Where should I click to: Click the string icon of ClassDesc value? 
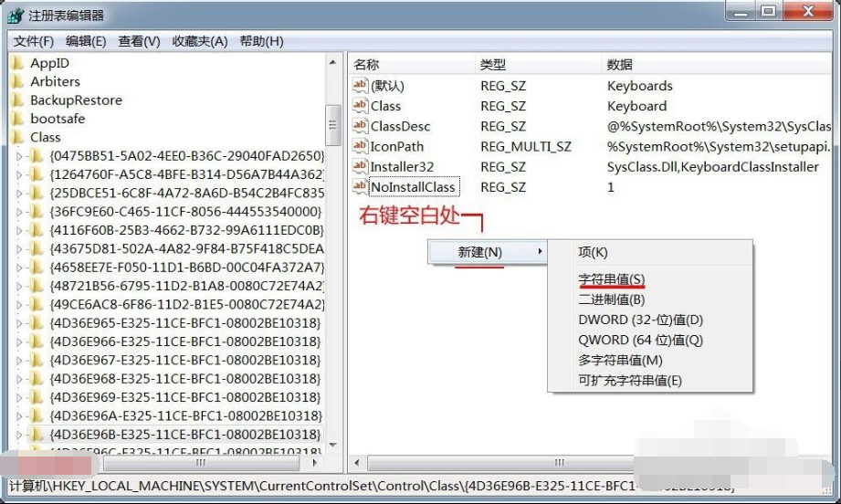360,125
